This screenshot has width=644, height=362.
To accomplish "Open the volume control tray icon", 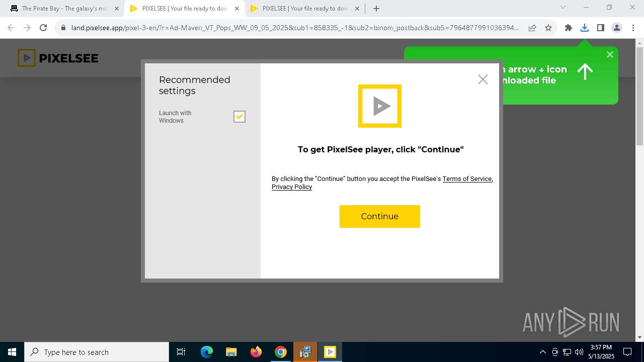I will click(579, 352).
